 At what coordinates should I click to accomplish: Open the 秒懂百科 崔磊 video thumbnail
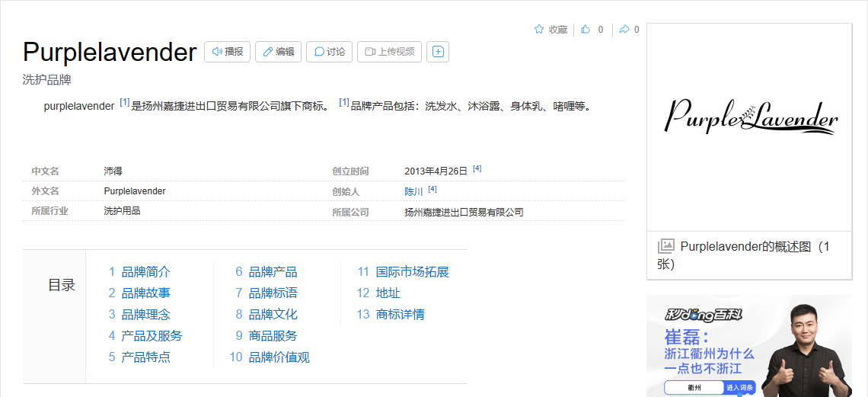point(749,346)
